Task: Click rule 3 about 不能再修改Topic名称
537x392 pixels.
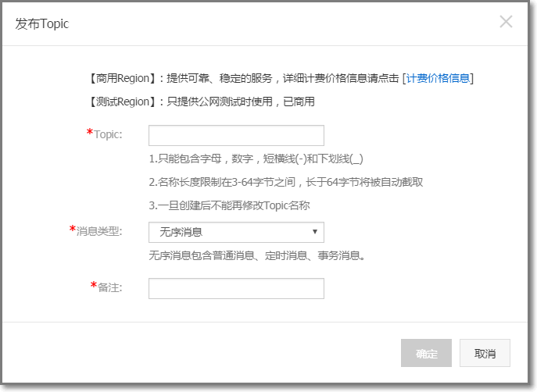Action: pyautogui.click(x=229, y=205)
